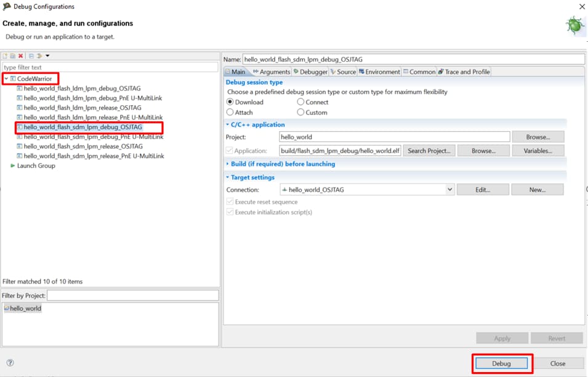
Task: Click the Filter launch configurations icon
Action: click(x=39, y=56)
